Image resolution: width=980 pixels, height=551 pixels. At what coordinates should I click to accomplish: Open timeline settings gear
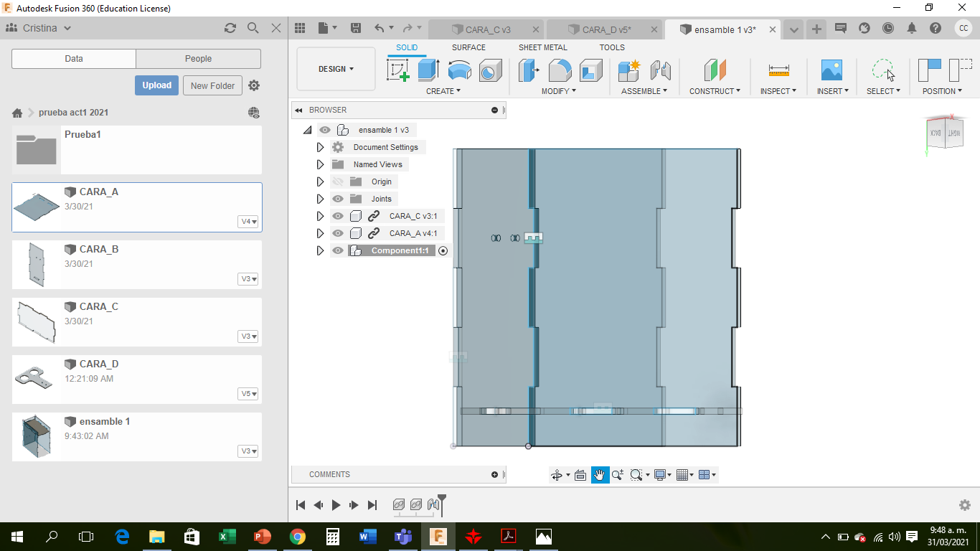(965, 505)
